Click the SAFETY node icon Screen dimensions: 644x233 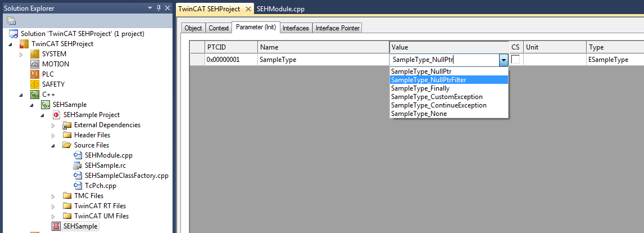coord(35,84)
